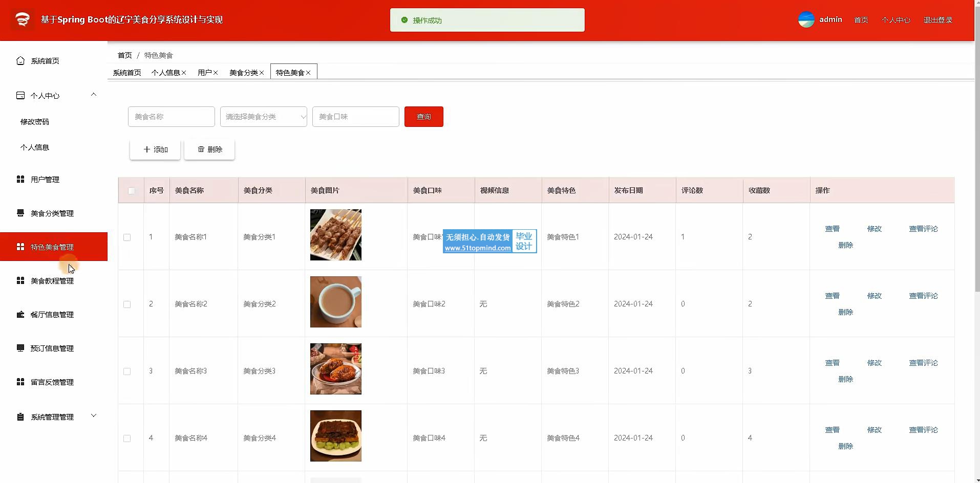Viewport: 980px width, 483px height.
Task: Expand the 系统管理管理 menu chevron
Action: [94, 415]
